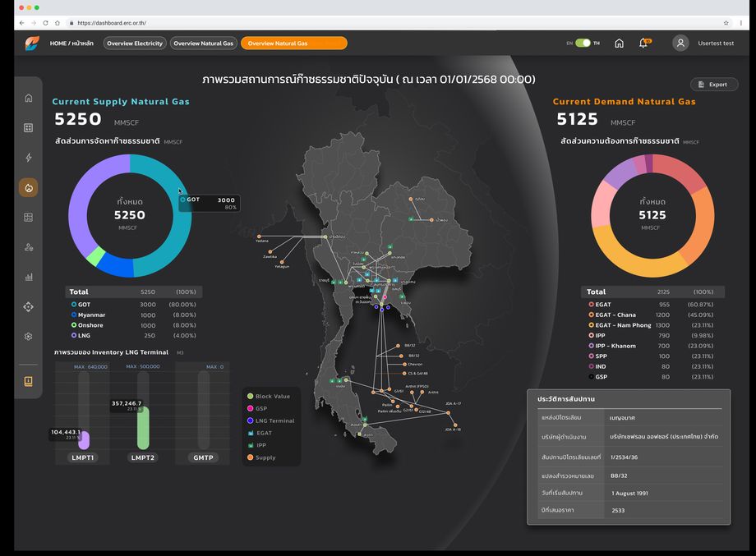
Task: Click the 1/2534/36 concession number value
Action: coord(624,457)
